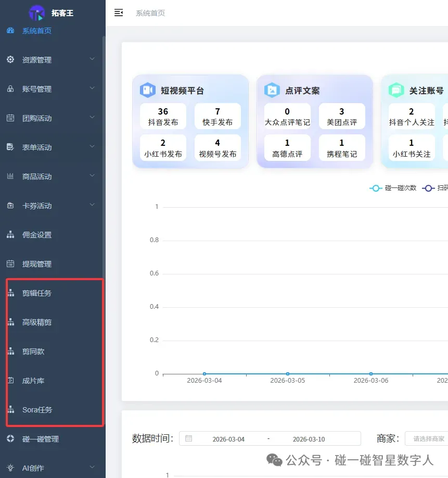The height and width of the screenshot is (478, 448).
Task: Select the 短视频平台 cube icon
Action: [147, 90]
